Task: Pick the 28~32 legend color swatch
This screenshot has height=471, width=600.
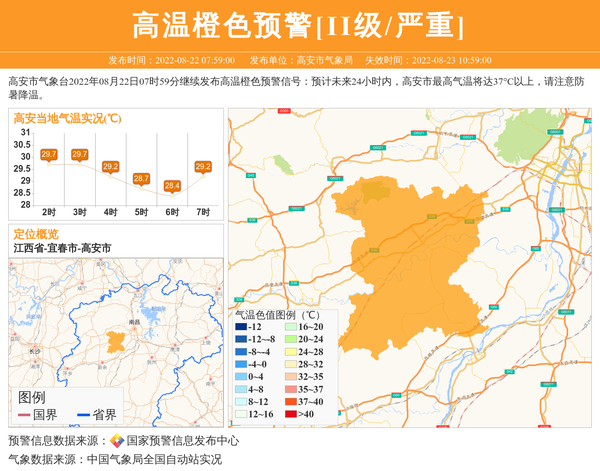Action: [x=291, y=365]
